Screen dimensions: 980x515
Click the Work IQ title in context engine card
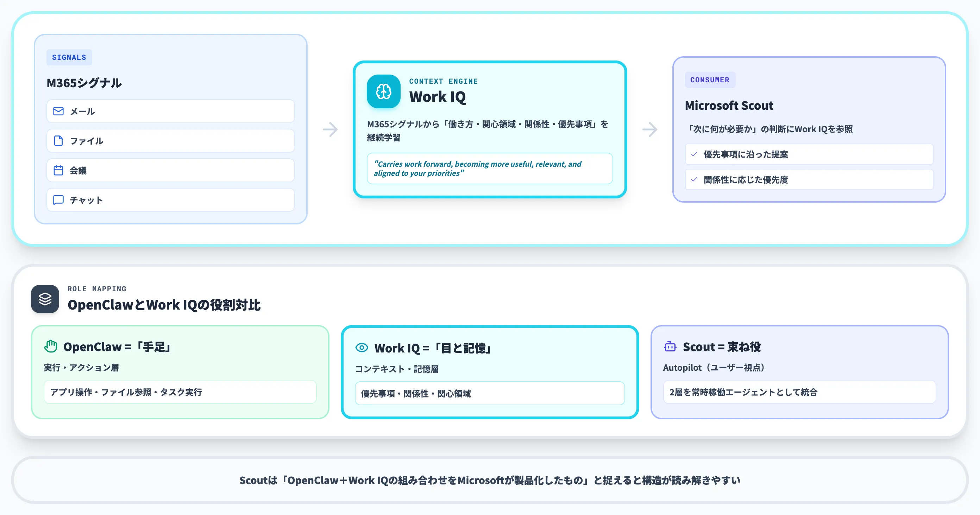(x=438, y=97)
